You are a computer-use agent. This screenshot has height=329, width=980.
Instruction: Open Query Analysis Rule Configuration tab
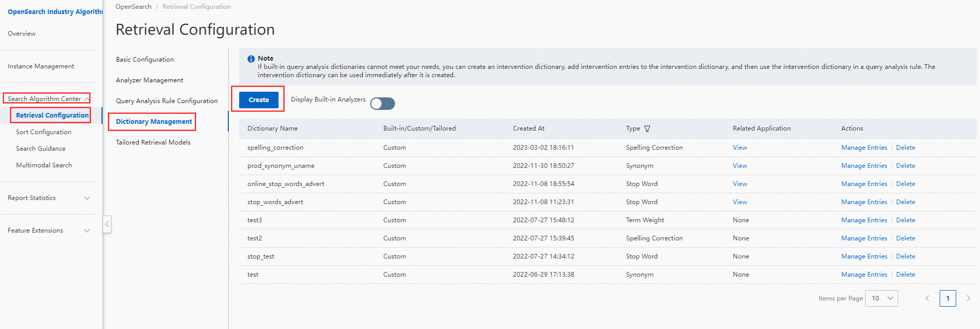pyautogui.click(x=167, y=101)
